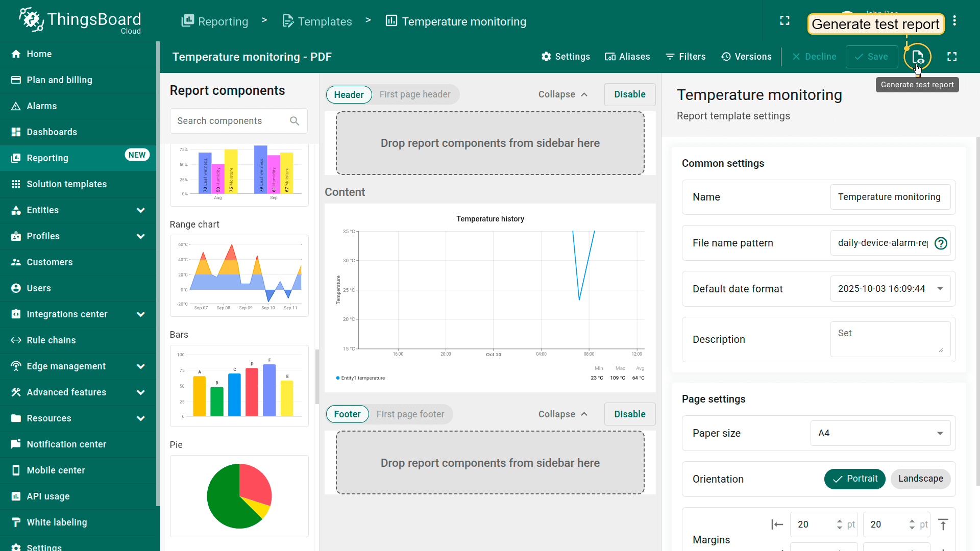
Task: Open Dashboards in sidebar menu
Action: pyautogui.click(x=52, y=132)
